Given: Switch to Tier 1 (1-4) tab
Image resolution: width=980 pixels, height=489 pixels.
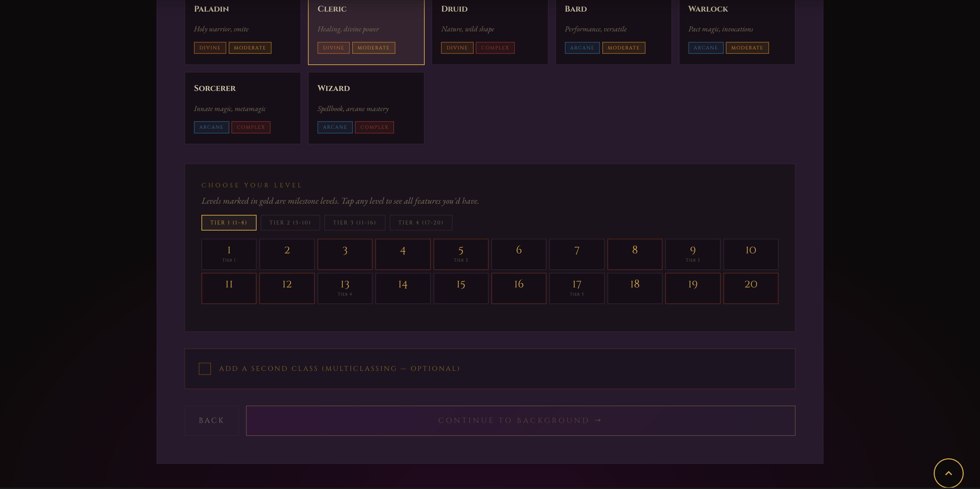Looking at the screenshot, I should click(x=229, y=223).
